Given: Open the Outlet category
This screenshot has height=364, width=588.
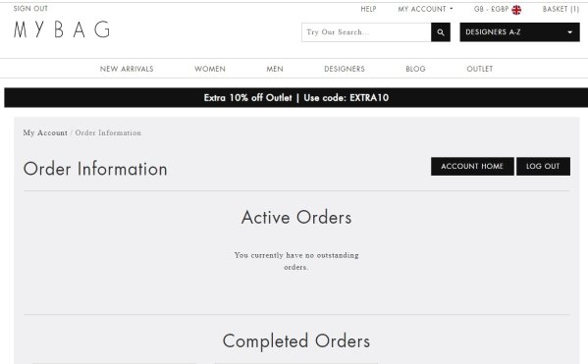Looking at the screenshot, I should 480,69.
